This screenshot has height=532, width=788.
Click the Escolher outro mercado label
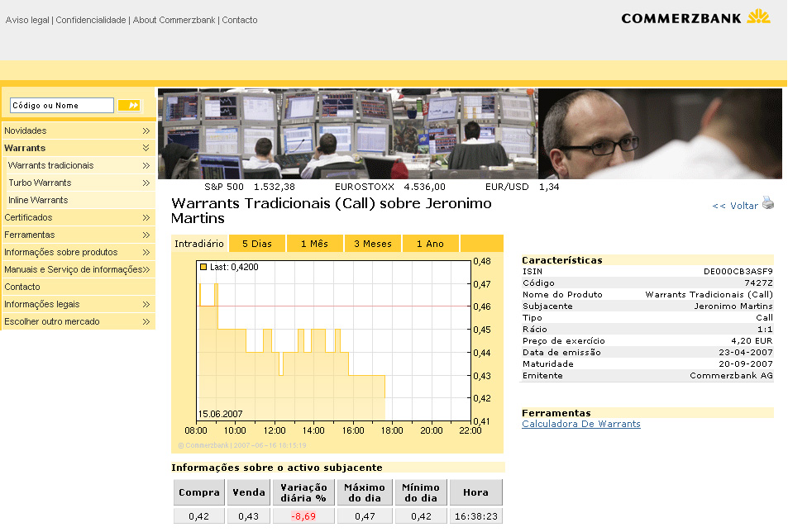52,321
